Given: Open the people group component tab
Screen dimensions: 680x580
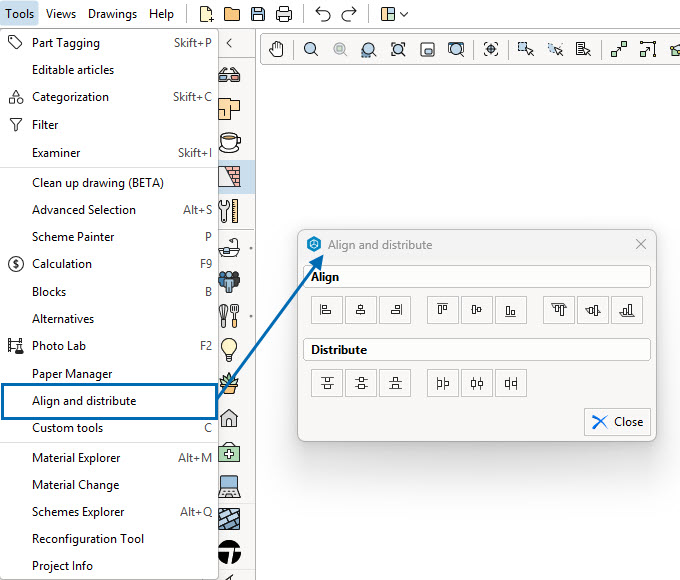Looking at the screenshot, I should point(229,281).
